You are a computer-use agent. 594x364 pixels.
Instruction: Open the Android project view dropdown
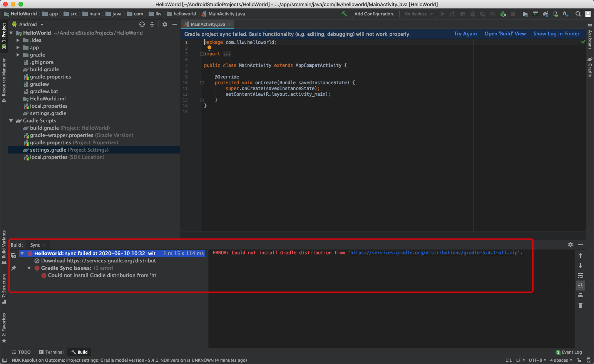(28, 24)
